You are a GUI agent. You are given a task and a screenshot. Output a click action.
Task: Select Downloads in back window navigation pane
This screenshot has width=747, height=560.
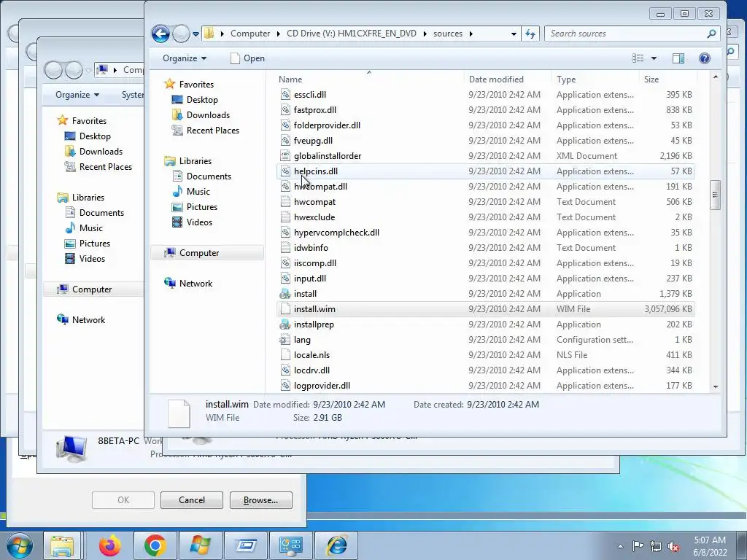(x=101, y=152)
